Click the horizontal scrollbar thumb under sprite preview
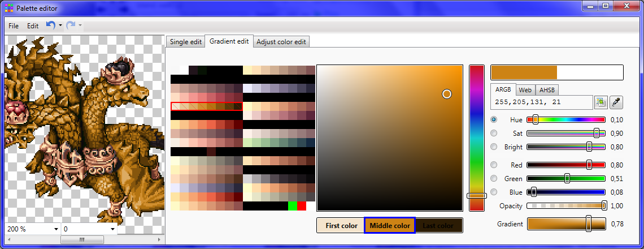The image size is (644, 249). [82, 239]
